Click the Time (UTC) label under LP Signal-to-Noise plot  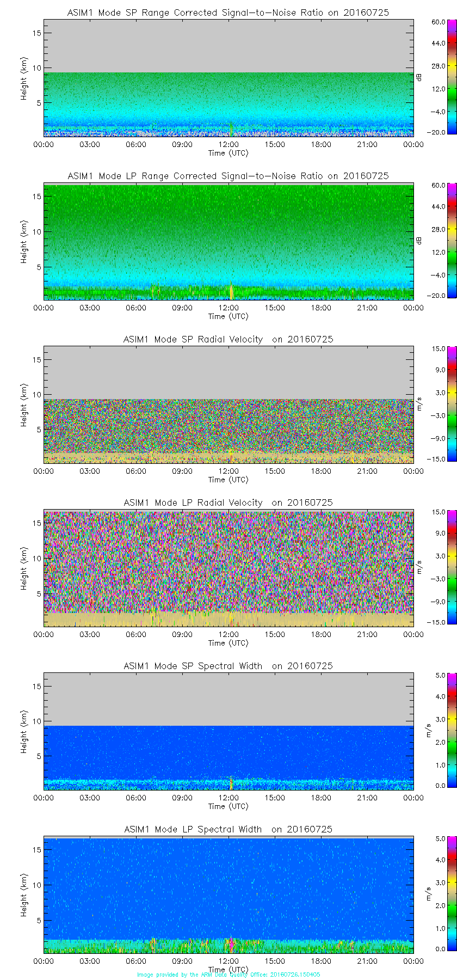(x=228, y=316)
